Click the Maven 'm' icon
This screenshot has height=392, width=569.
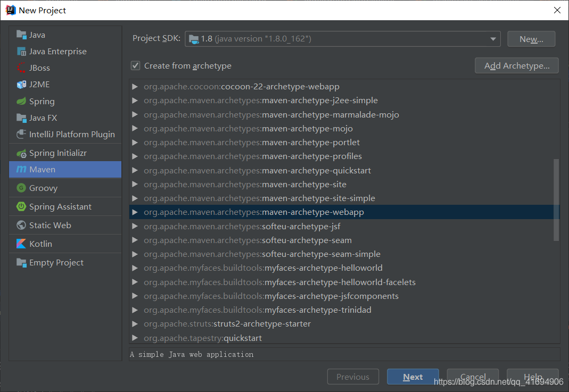(x=21, y=169)
